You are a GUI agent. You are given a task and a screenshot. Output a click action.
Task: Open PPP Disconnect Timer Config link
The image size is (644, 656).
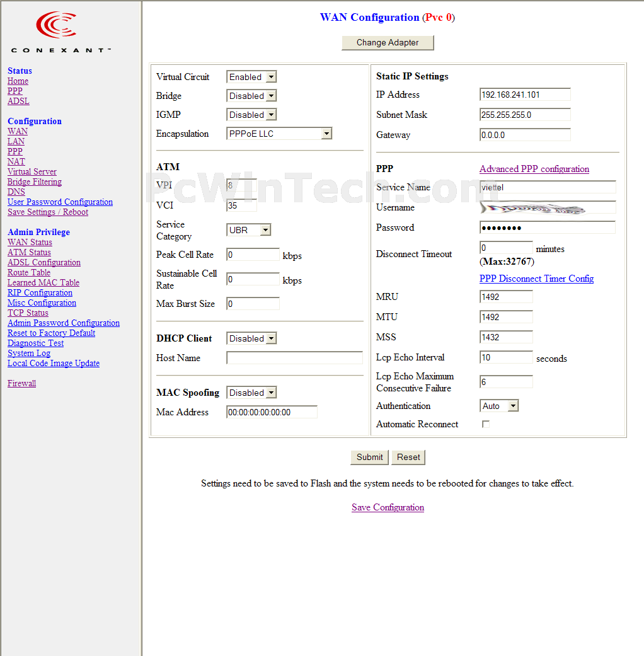(x=536, y=279)
